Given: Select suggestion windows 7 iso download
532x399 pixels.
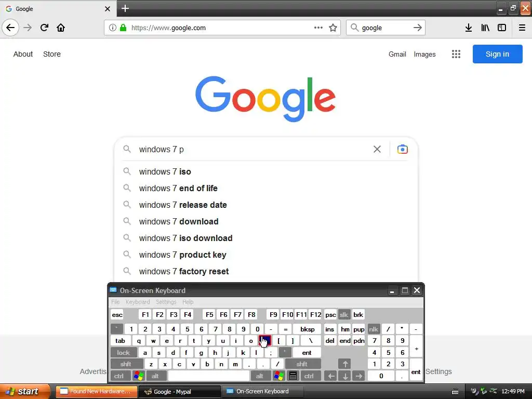Looking at the screenshot, I should [266, 238].
